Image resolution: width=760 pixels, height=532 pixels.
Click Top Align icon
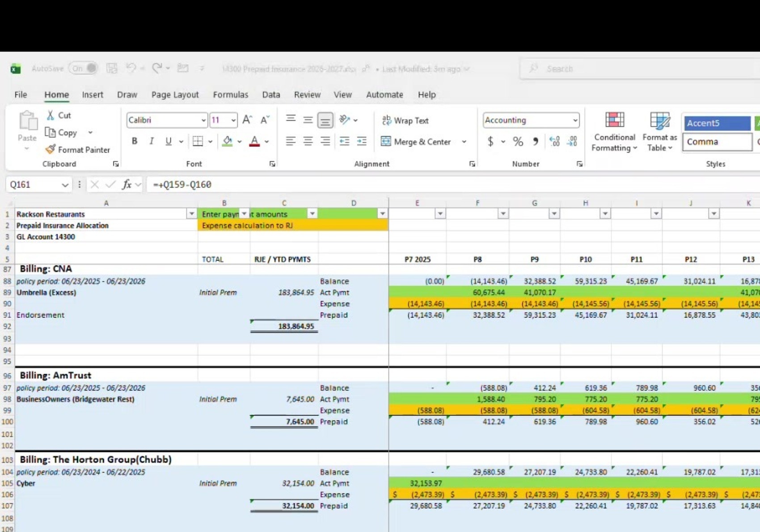[x=291, y=119]
